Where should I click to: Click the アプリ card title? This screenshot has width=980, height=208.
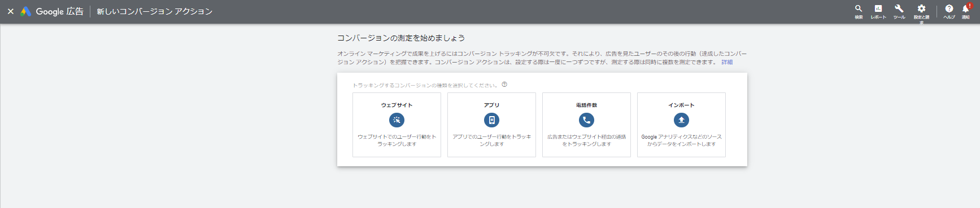491,105
